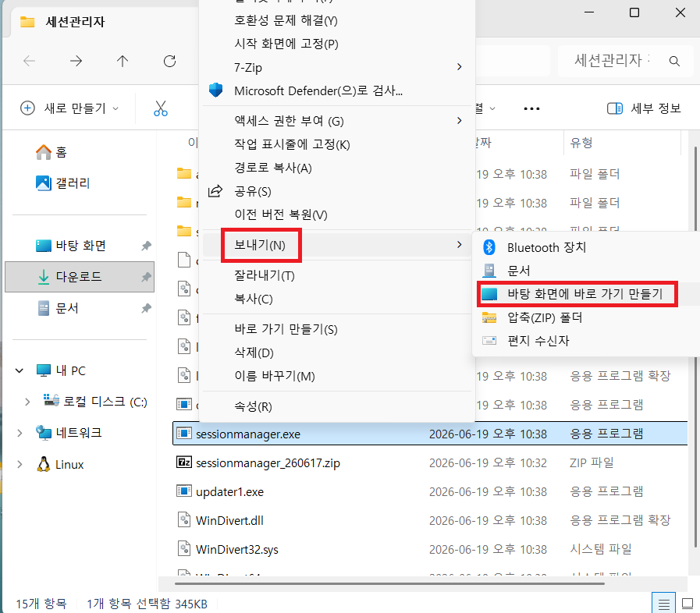Send to 문서 in the submenu
This screenshot has height=613, width=700.
pyautogui.click(x=585, y=271)
